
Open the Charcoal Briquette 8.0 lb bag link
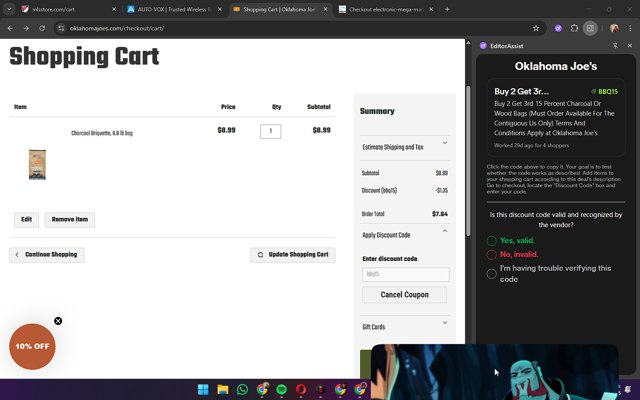coord(102,133)
